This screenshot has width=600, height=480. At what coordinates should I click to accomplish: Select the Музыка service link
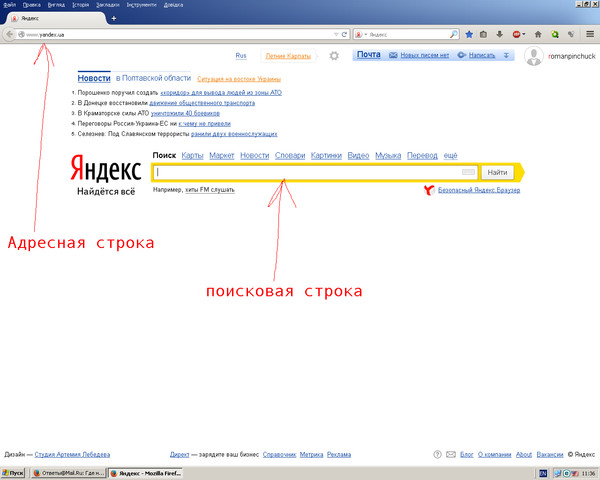pyautogui.click(x=388, y=155)
